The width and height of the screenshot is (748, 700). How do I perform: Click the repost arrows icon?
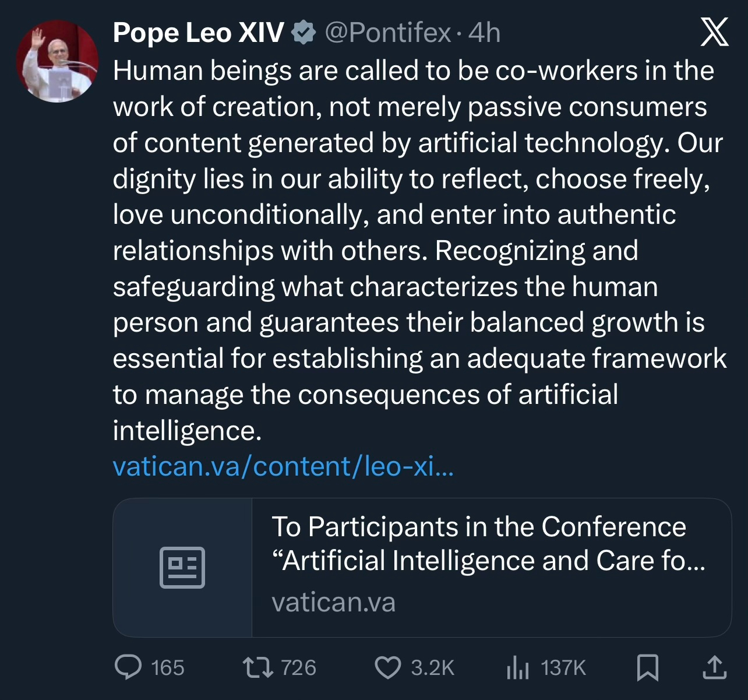coord(257,667)
